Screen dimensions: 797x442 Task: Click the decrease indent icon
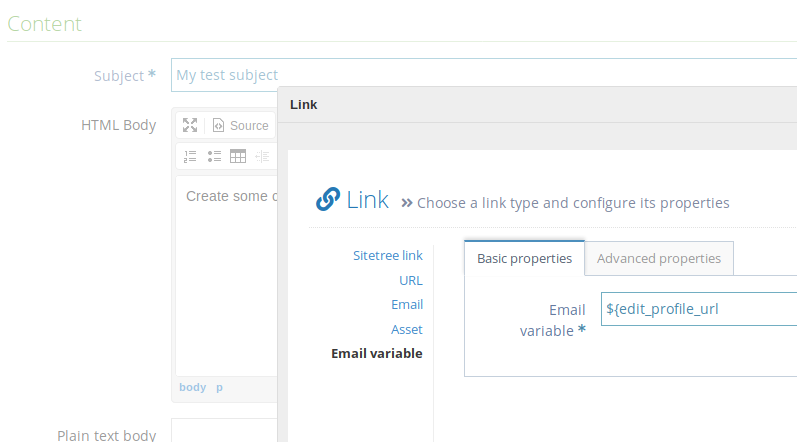[262, 156]
